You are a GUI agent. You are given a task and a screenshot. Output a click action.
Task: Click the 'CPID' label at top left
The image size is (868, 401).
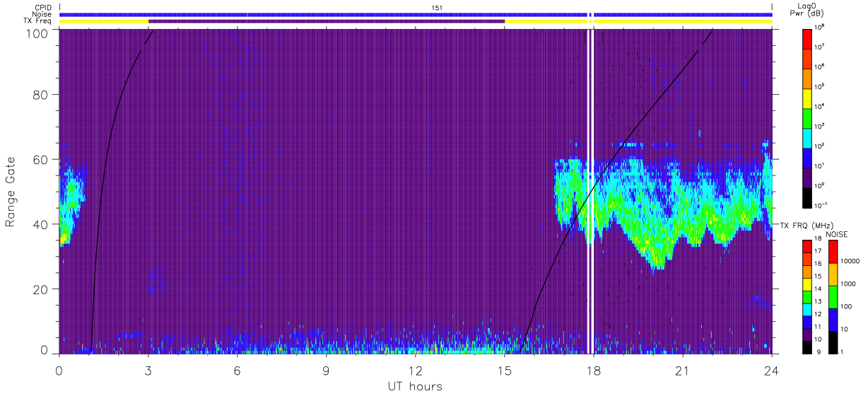pyautogui.click(x=42, y=7)
